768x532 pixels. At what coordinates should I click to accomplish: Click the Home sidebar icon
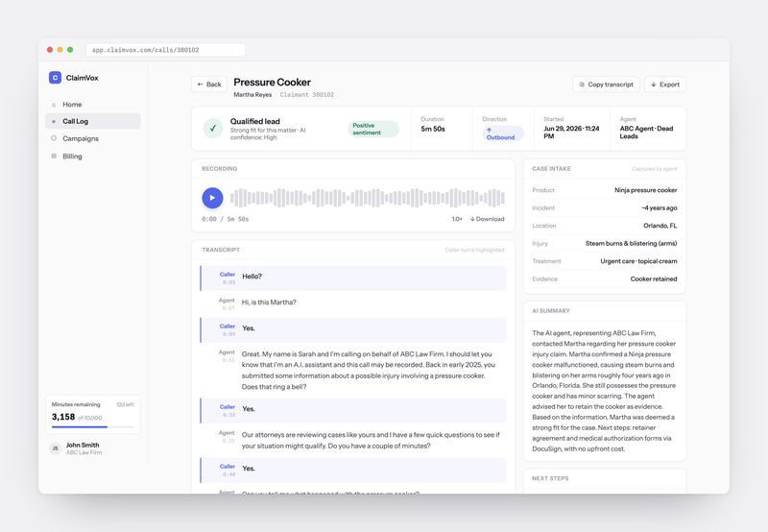(x=54, y=105)
